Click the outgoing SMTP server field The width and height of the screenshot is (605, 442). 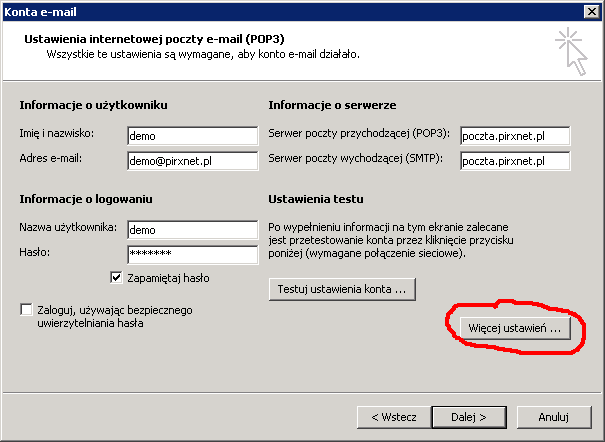515,160
